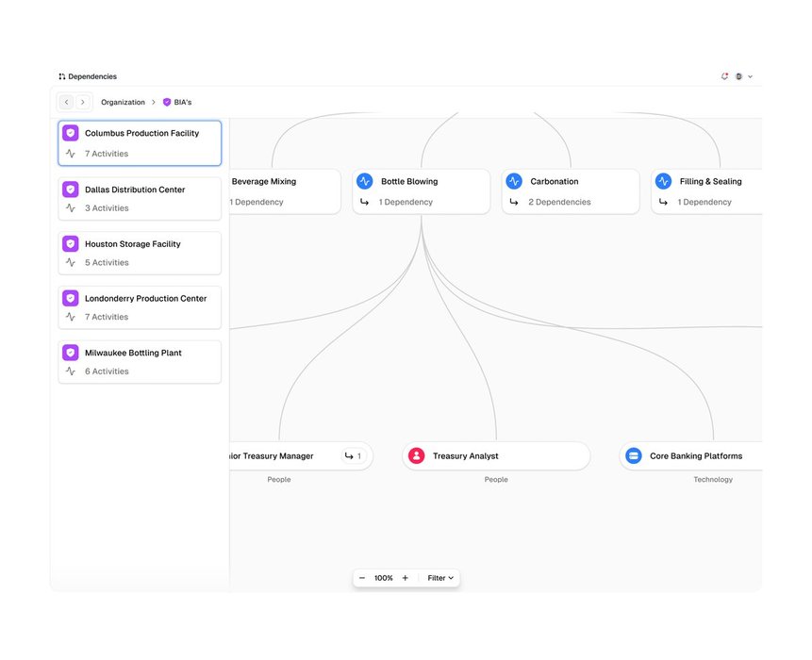Zoom out with the minus button

tap(362, 578)
